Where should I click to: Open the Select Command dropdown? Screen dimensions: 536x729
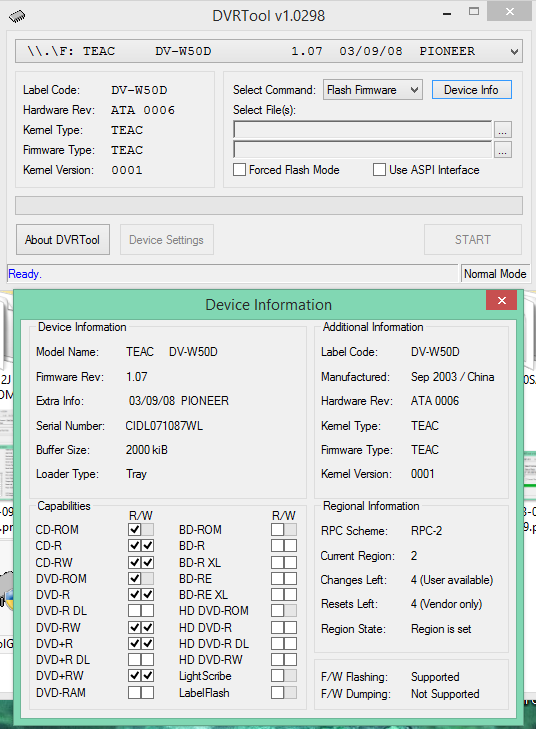click(x=373, y=90)
